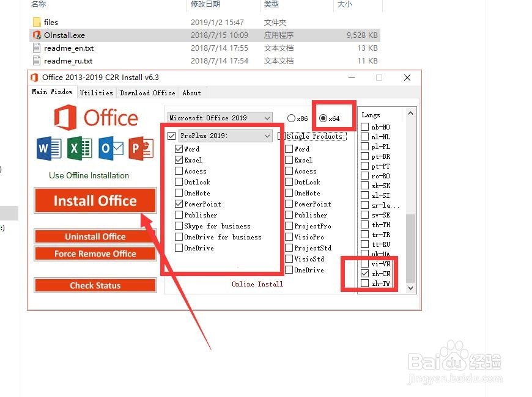Click the Uninstall Office button
The width and height of the screenshot is (532, 397).
(95, 236)
